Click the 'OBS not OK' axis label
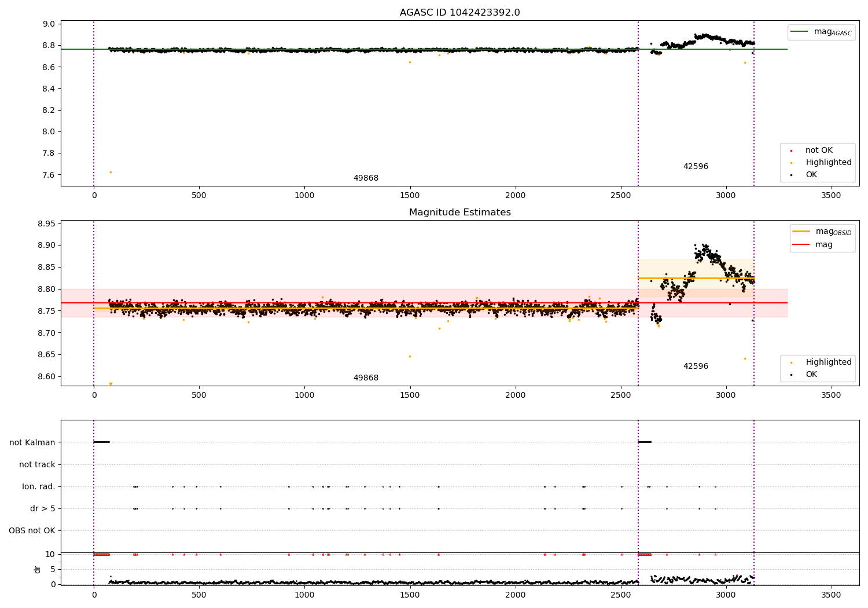 pos(32,531)
